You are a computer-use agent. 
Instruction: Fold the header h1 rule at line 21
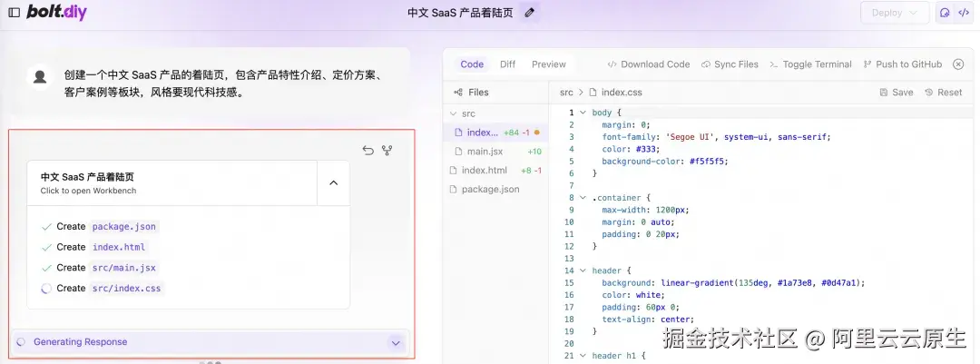point(583,356)
